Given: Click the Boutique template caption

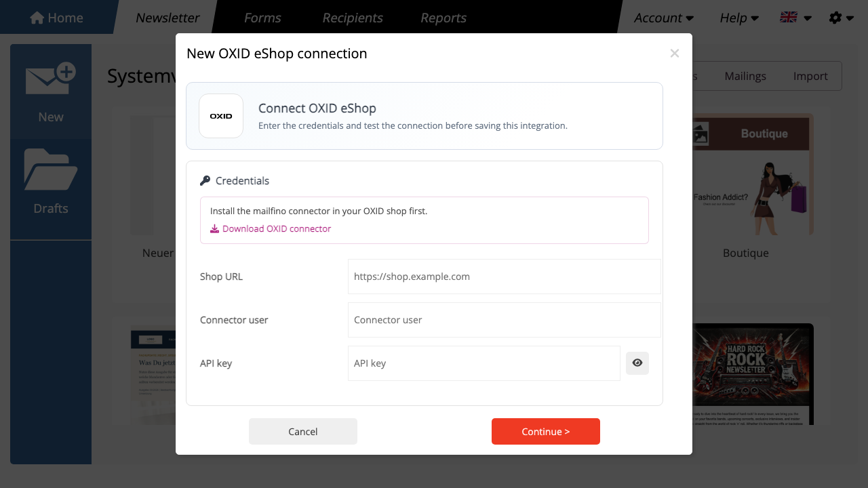Looking at the screenshot, I should (x=746, y=253).
